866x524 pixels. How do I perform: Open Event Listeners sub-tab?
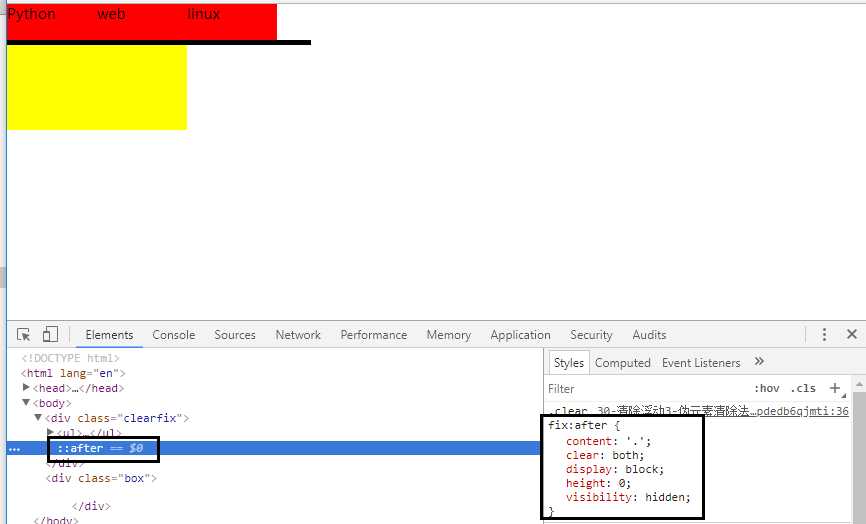[x=701, y=363]
